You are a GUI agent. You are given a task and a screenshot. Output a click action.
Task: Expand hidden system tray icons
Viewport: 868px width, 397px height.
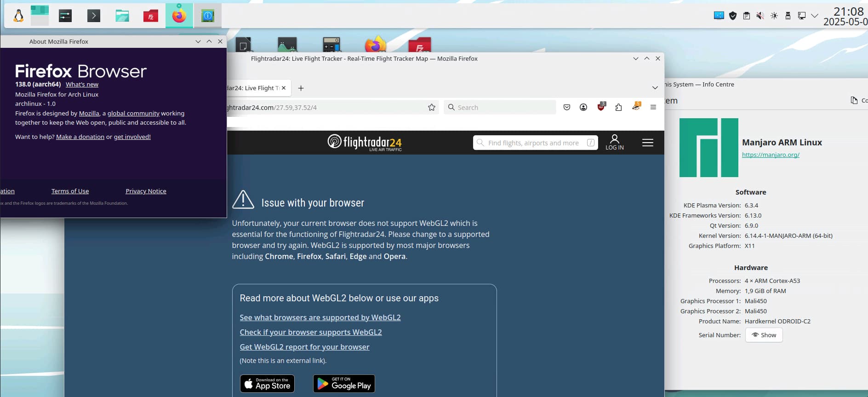pyautogui.click(x=815, y=16)
